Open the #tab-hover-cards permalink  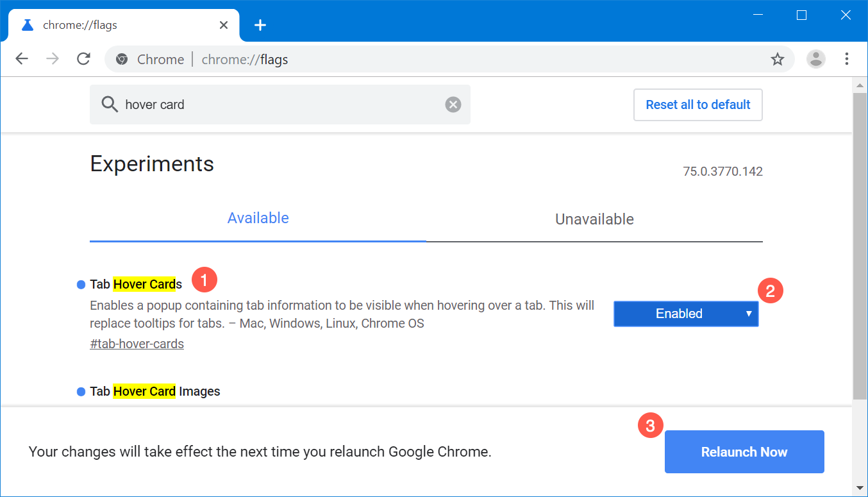click(137, 343)
